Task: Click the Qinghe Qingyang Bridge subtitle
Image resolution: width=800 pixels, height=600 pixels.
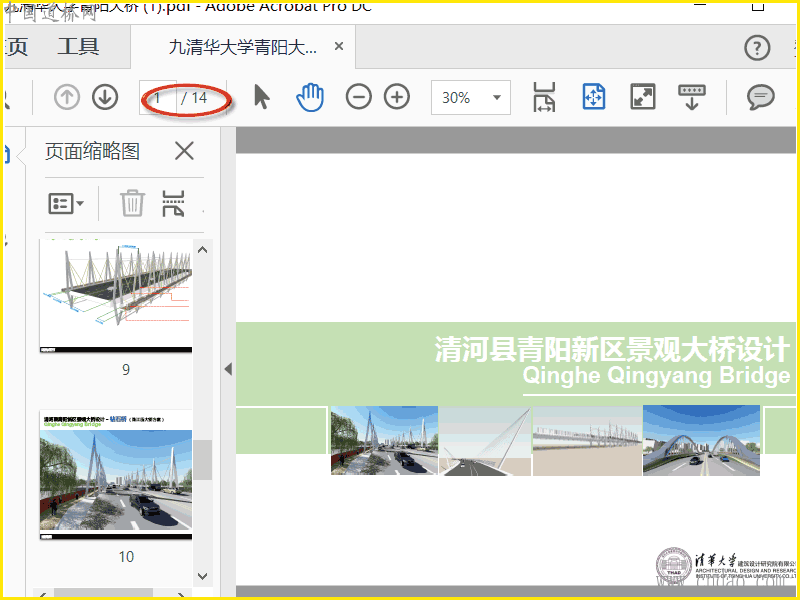Action: pos(657,376)
